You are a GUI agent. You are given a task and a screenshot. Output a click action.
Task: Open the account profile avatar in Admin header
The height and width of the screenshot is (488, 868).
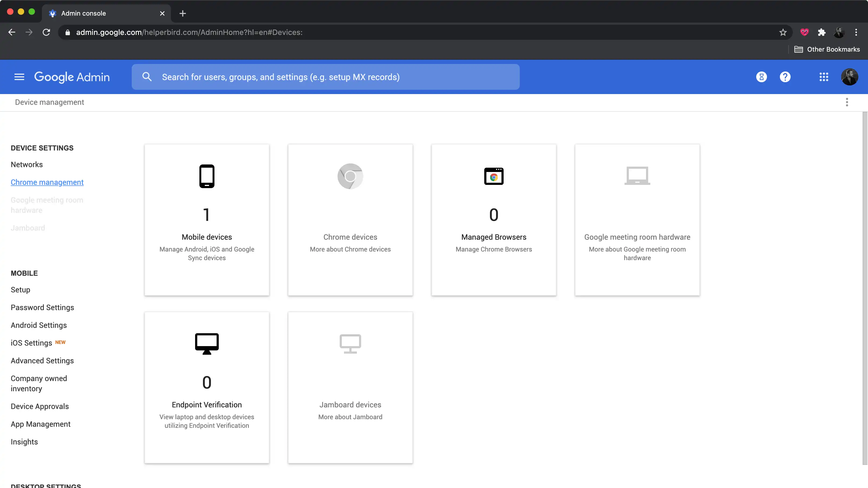pyautogui.click(x=849, y=77)
